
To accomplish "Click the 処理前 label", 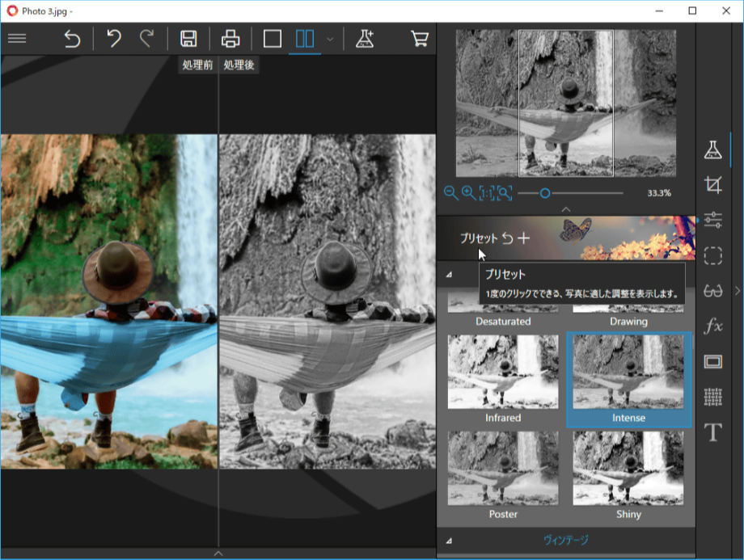I will (197, 65).
